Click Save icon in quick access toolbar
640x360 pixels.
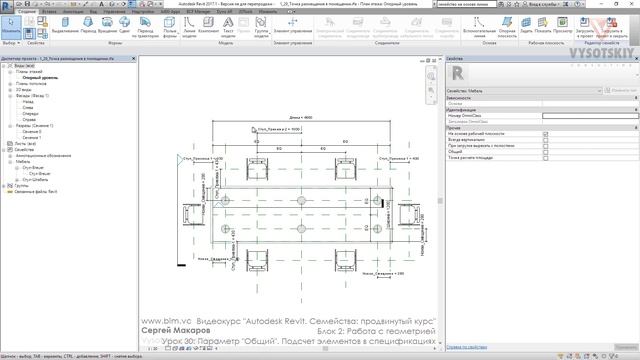[x=27, y=4]
